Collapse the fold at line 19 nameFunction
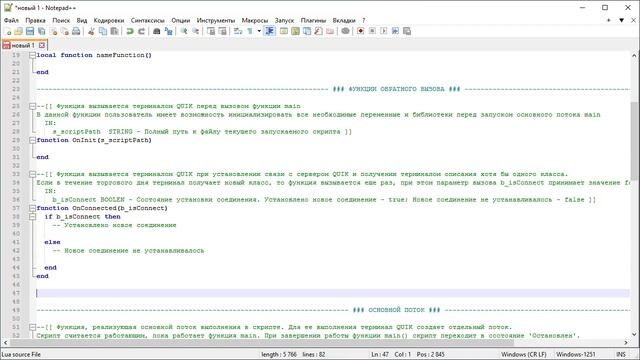The image size is (640, 360). coord(32,55)
